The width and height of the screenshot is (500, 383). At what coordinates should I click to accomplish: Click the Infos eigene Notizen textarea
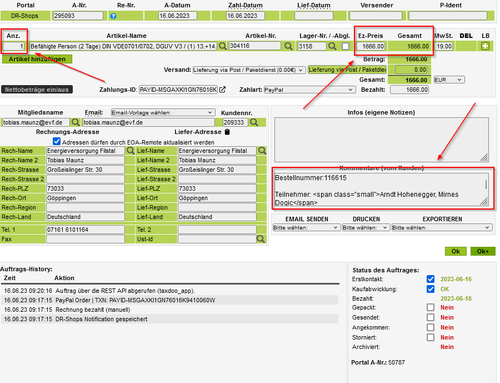pos(381,140)
